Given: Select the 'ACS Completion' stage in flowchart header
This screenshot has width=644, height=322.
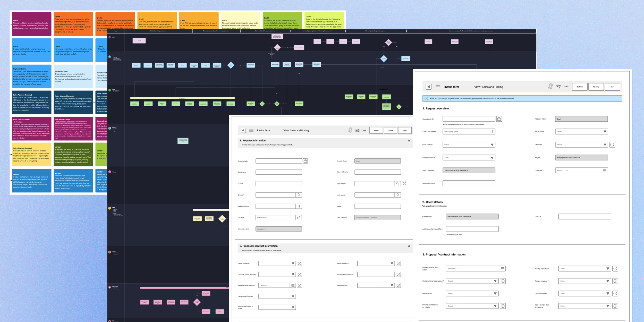Looking at the screenshot, I should point(375,31).
